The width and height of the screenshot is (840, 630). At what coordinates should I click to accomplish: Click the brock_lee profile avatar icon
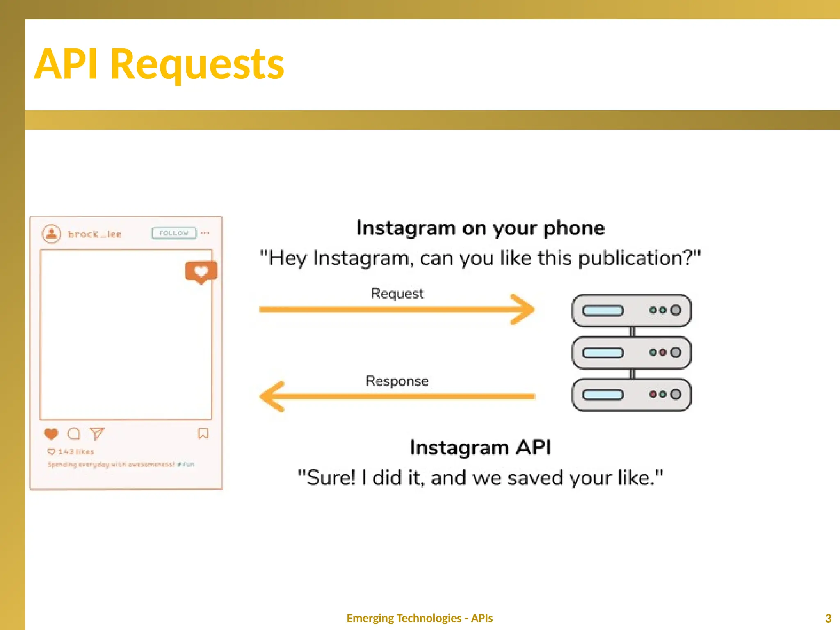51,234
